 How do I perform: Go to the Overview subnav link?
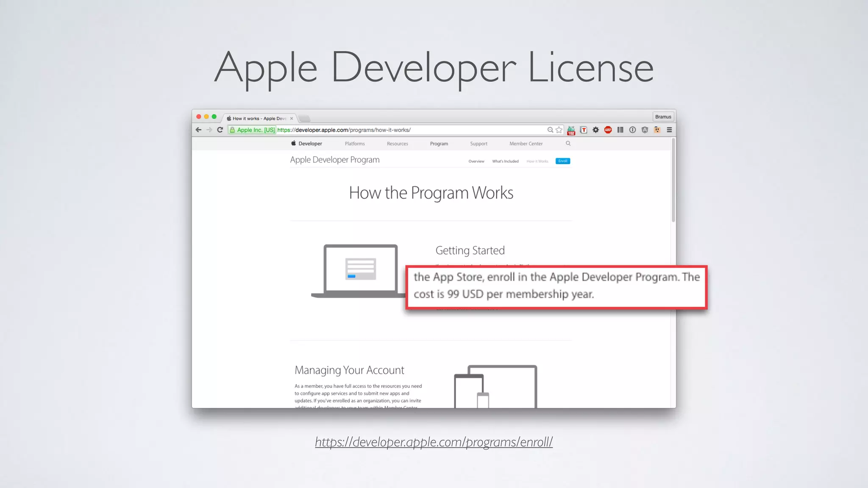click(x=476, y=161)
